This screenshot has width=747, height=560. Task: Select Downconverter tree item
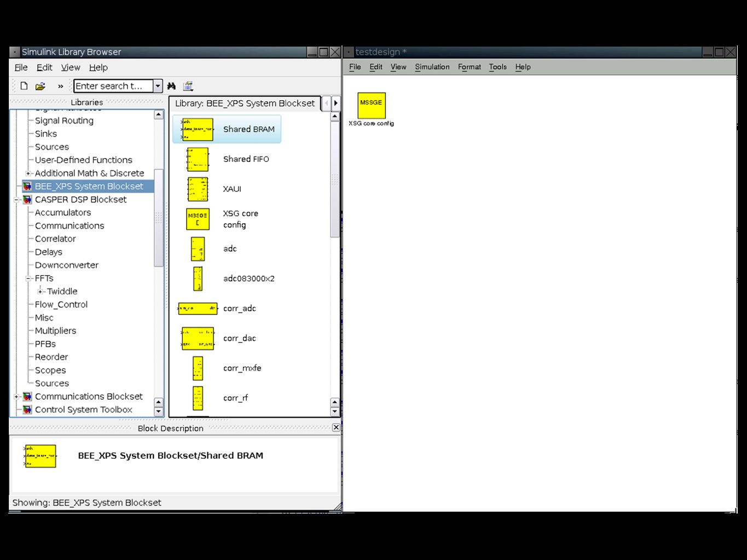tap(67, 265)
